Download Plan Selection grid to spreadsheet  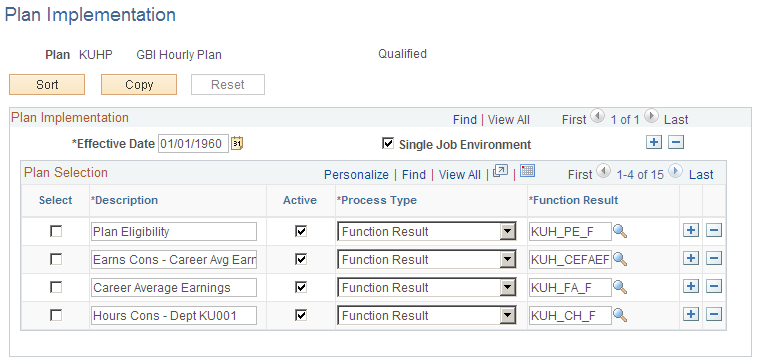[527, 170]
